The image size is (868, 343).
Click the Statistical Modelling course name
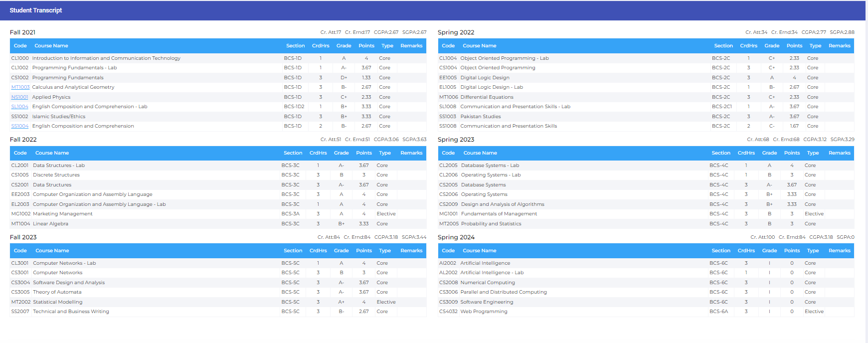point(58,302)
